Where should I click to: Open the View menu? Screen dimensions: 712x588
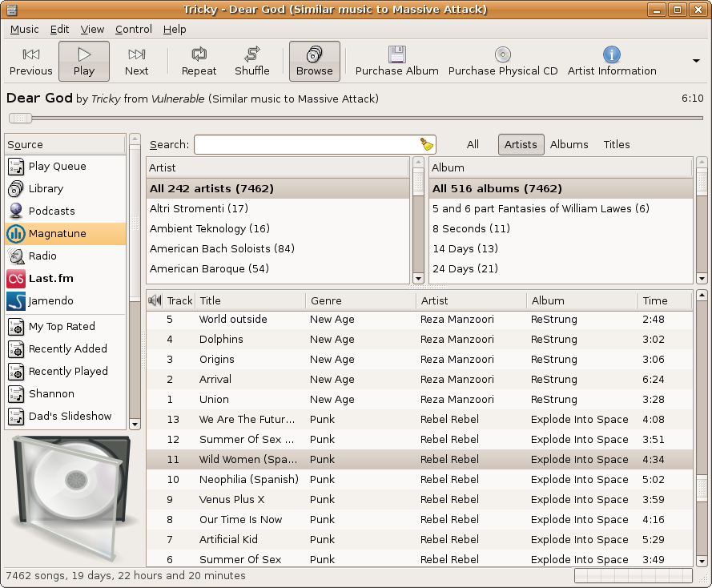[92, 30]
